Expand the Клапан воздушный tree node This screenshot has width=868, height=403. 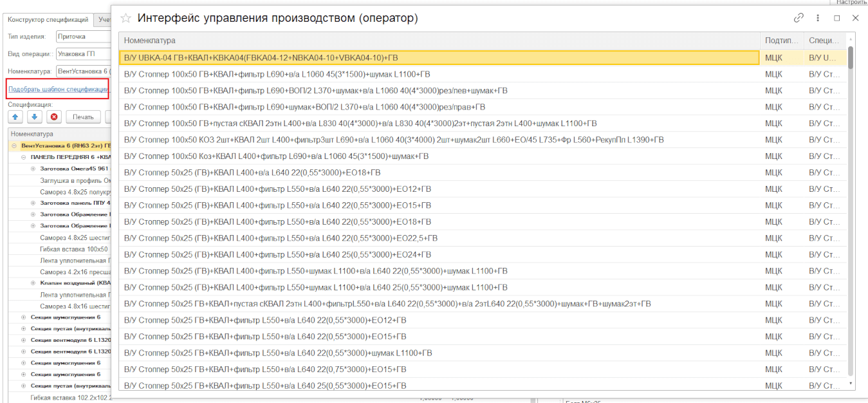point(33,283)
